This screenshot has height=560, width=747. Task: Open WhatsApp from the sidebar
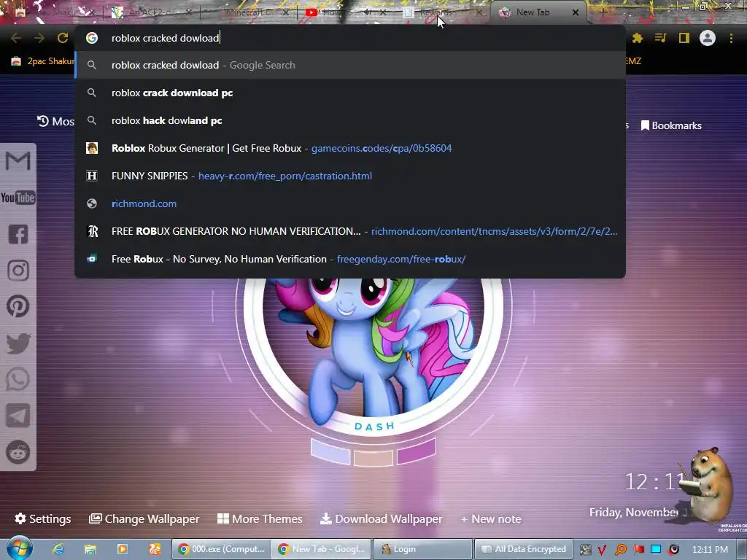point(18,379)
